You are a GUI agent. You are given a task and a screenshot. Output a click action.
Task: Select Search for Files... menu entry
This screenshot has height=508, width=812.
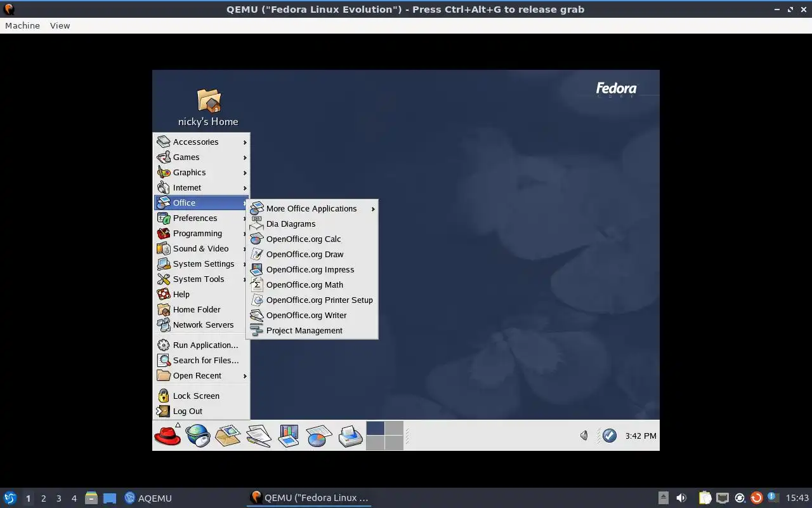202,360
